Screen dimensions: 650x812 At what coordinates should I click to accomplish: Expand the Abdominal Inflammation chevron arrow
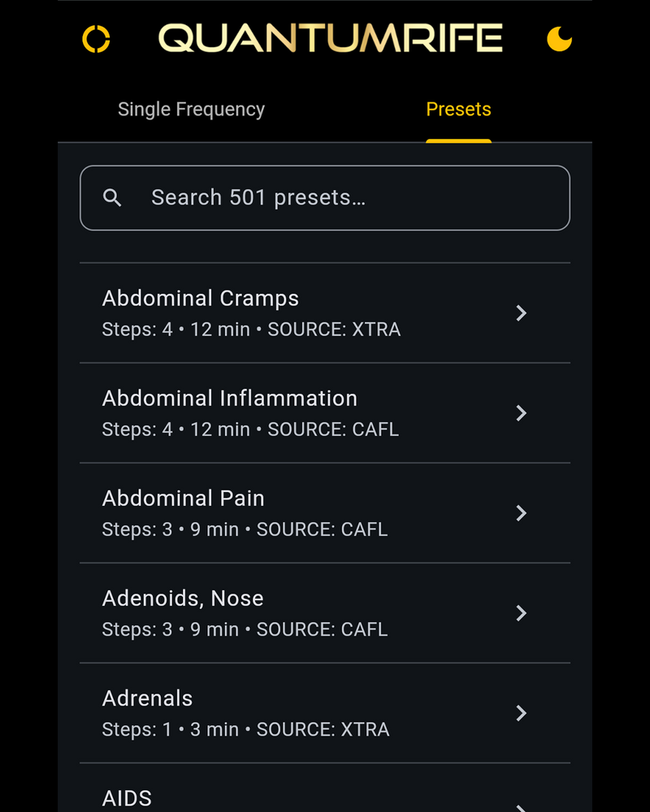(x=522, y=413)
